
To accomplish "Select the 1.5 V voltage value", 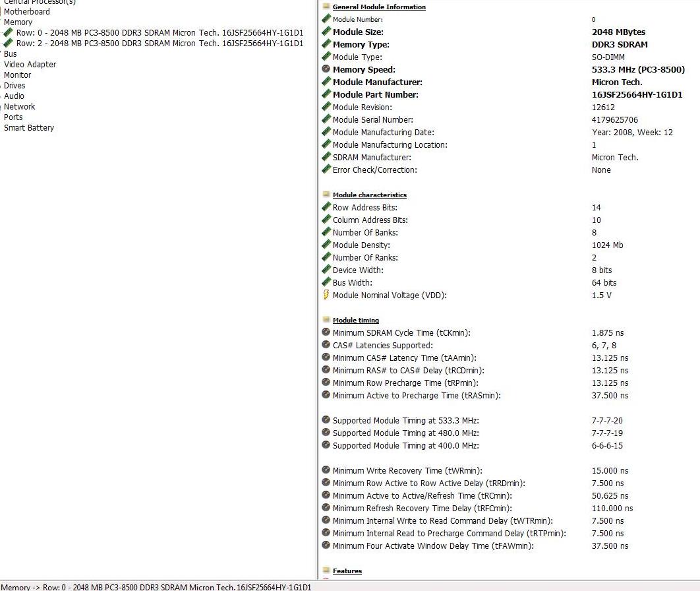I will 601,295.
